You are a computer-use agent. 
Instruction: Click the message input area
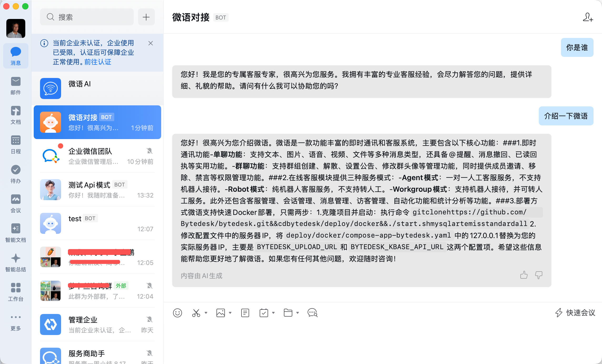coord(383,342)
